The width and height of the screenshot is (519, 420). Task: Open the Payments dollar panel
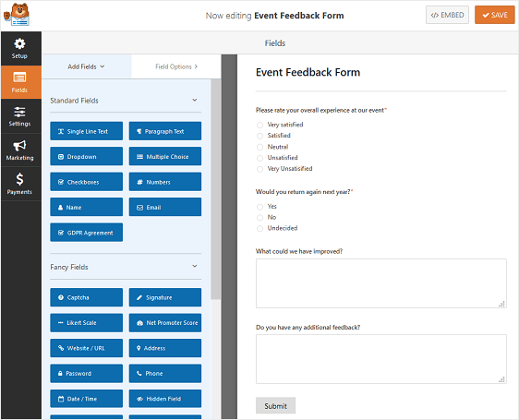[x=20, y=184]
